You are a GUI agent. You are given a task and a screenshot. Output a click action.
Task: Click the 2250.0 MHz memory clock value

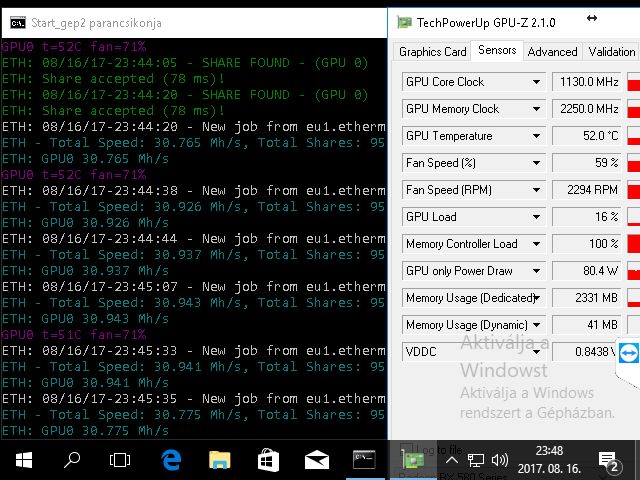pos(586,109)
